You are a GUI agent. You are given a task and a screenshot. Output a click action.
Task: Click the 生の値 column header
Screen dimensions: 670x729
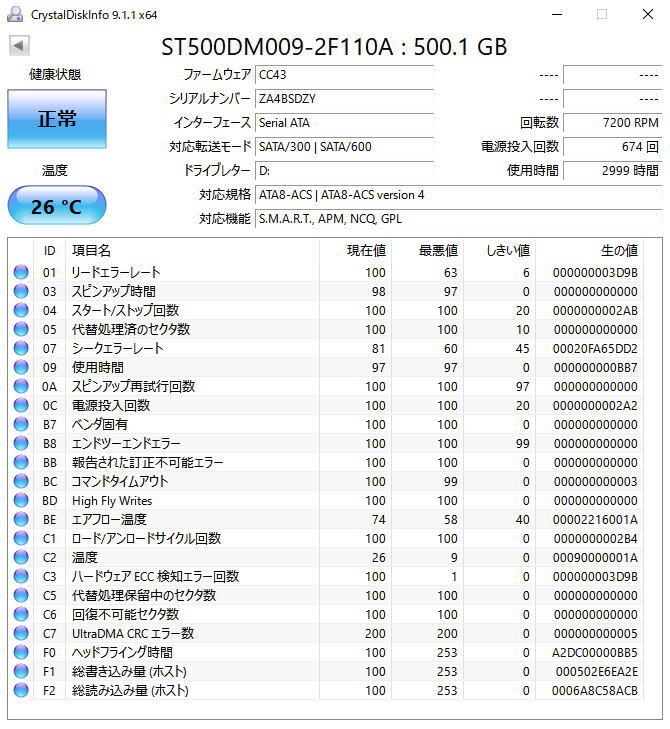click(590, 251)
